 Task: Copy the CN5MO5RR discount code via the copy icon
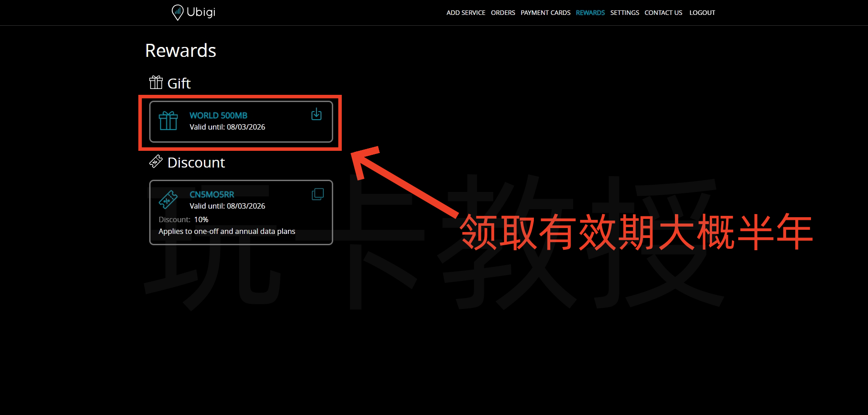[318, 194]
